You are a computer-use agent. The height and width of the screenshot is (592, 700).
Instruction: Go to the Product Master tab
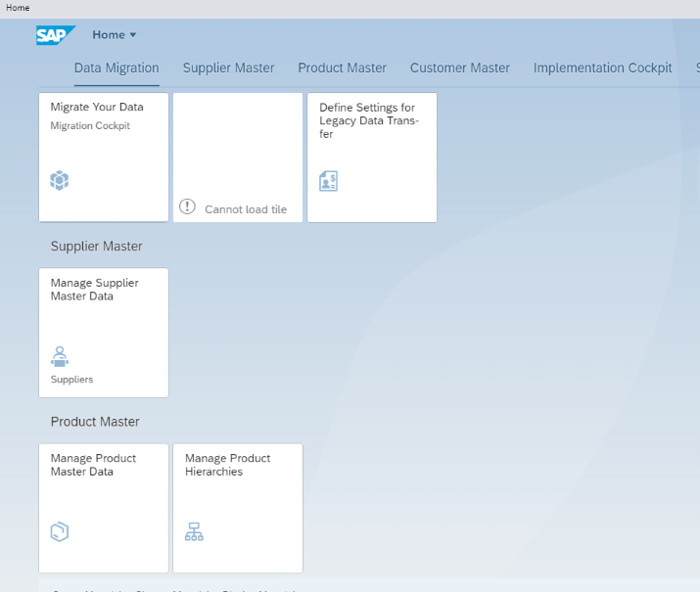pos(342,68)
